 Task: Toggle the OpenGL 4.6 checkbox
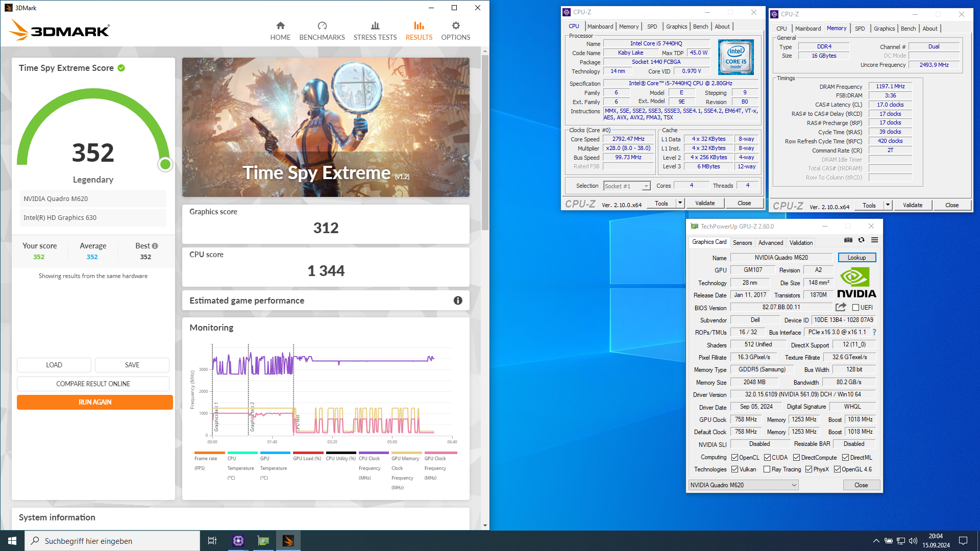[x=838, y=469]
